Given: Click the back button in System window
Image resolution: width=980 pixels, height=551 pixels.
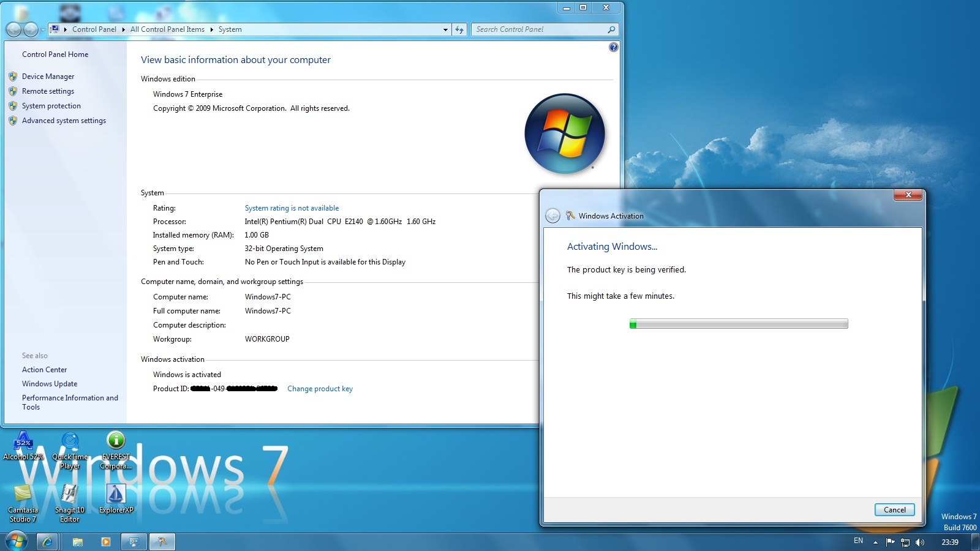Looking at the screenshot, I should coord(13,29).
